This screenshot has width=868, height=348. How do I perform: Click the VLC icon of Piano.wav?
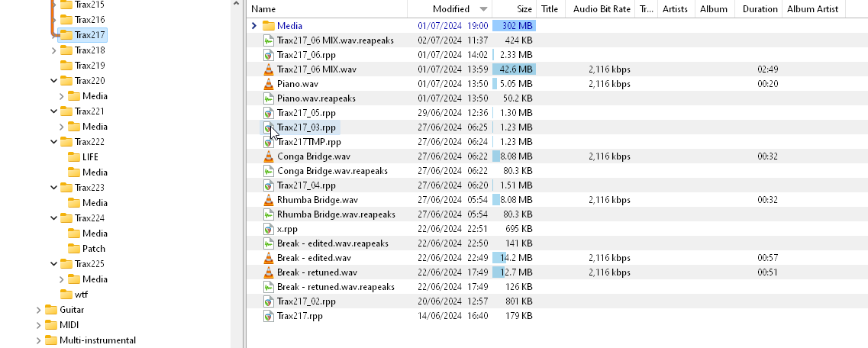click(269, 84)
